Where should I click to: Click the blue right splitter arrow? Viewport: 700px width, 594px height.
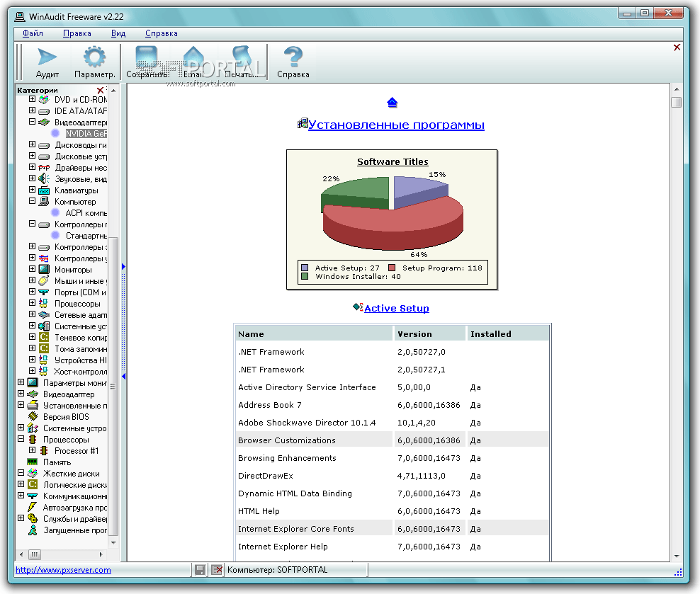pyautogui.click(x=124, y=267)
